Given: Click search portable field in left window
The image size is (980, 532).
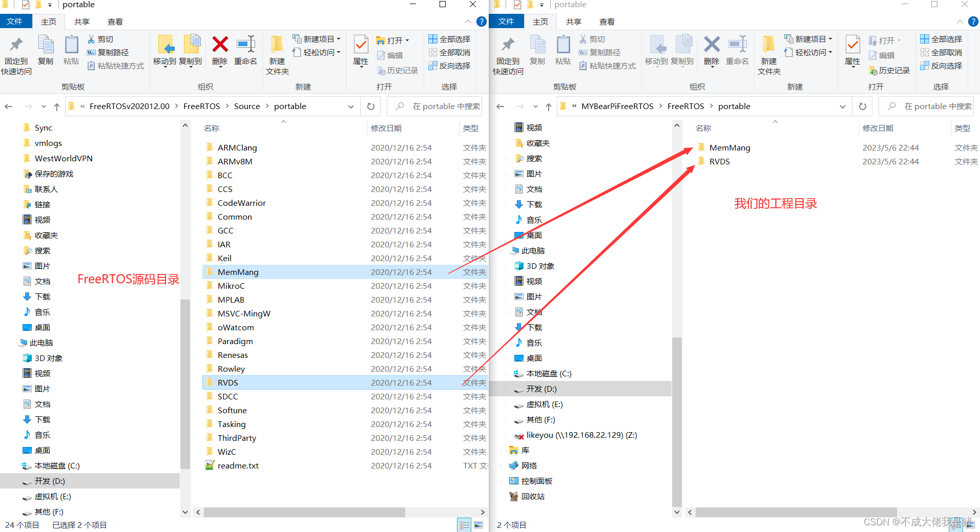Looking at the screenshot, I should [x=435, y=107].
